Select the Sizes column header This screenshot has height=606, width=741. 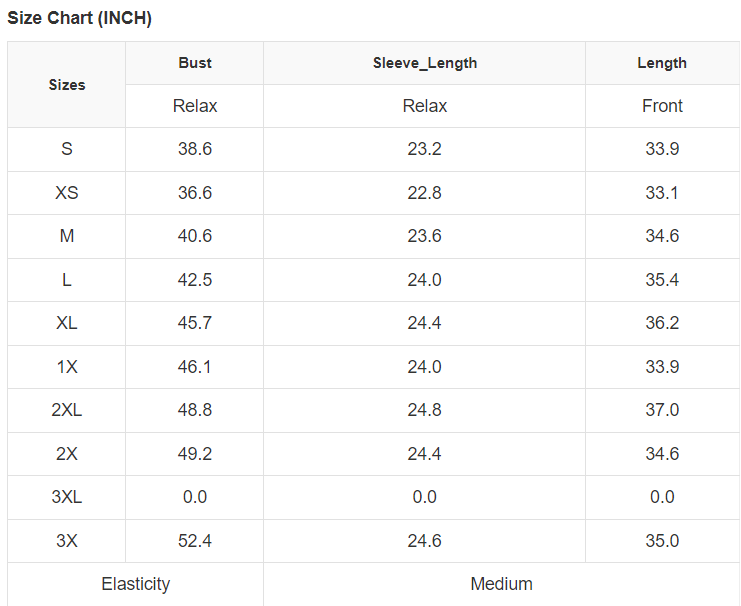67,85
